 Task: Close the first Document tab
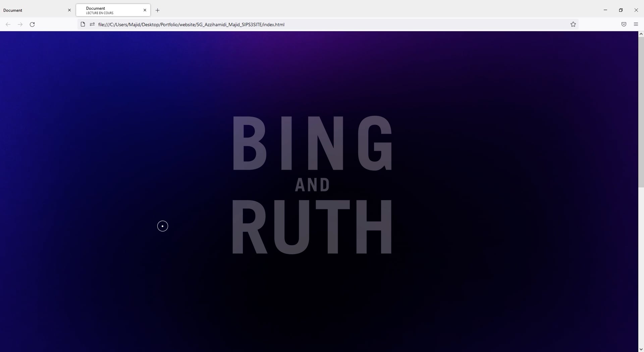click(x=69, y=10)
